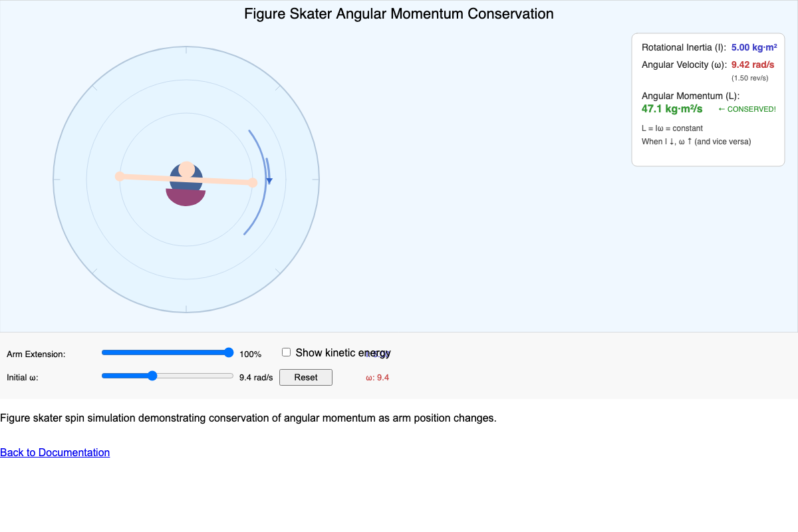Click the 100% arm extension label
This screenshot has height=532, width=798.
click(x=250, y=354)
